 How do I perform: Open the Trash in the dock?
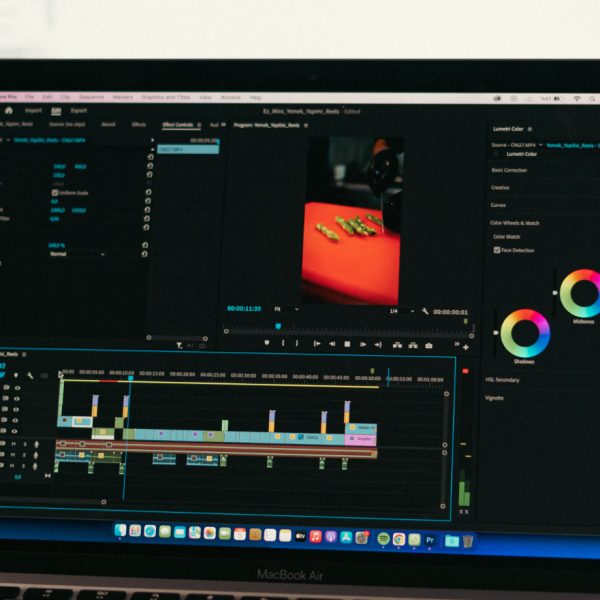pyautogui.click(x=468, y=541)
